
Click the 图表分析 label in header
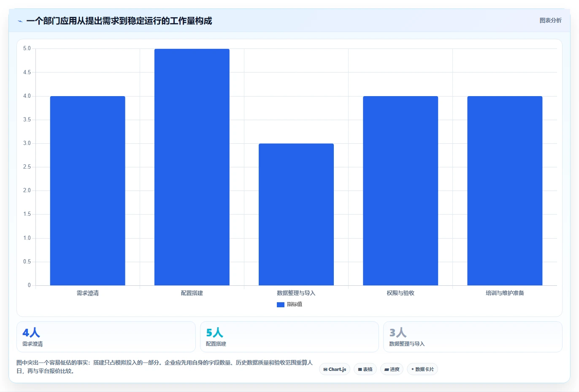click(x=550, y=20)
